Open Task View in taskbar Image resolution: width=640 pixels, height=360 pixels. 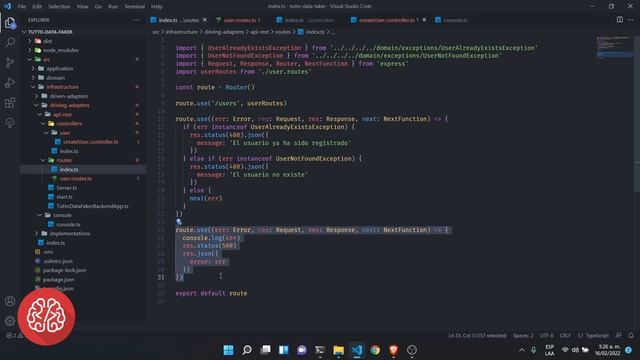(x=265, y=350)
